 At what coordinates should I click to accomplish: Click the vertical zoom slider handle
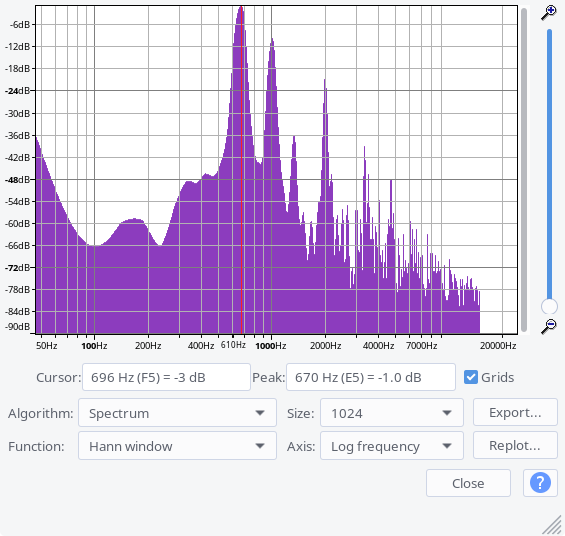coord(549,307)
